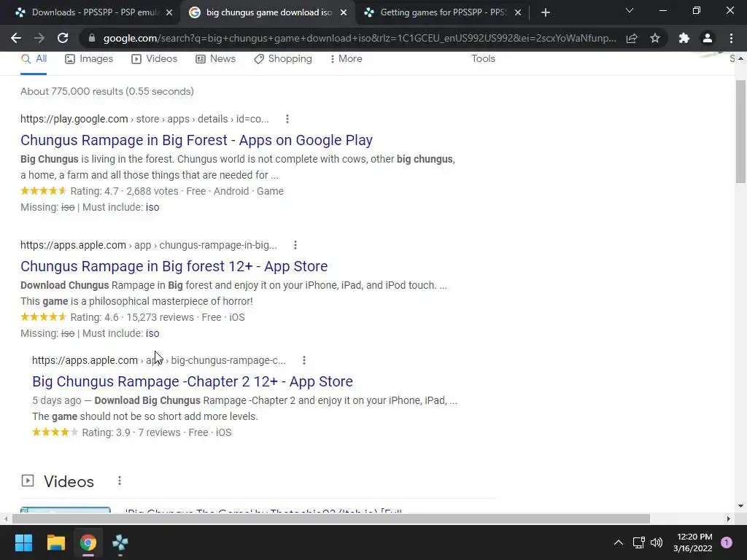
Task: Show hidden system tray icons
Action: coord(619,542)
